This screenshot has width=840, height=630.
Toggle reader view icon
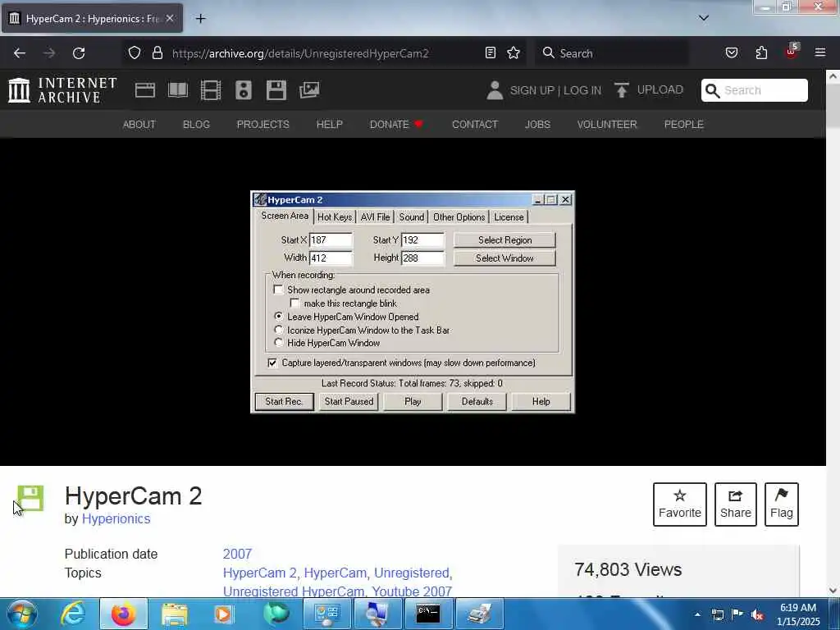(491, 52)
